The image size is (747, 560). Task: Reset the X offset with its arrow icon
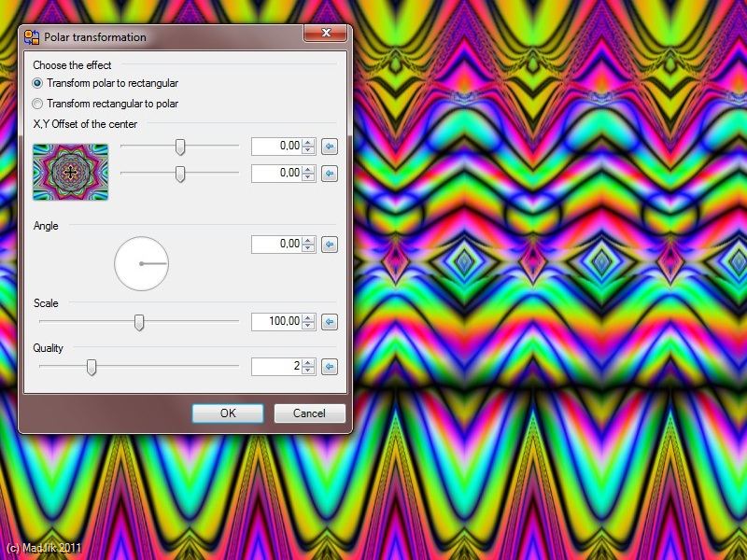(x=330, y=147)
